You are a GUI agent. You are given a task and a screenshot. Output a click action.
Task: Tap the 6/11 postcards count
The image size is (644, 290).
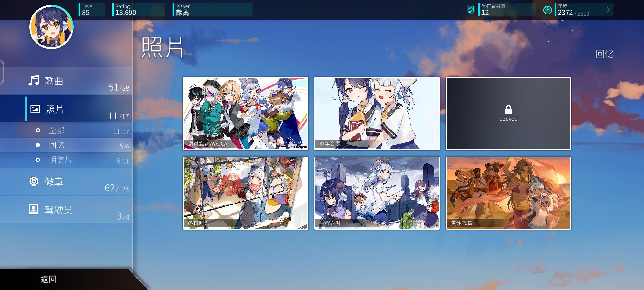(123, 161)
